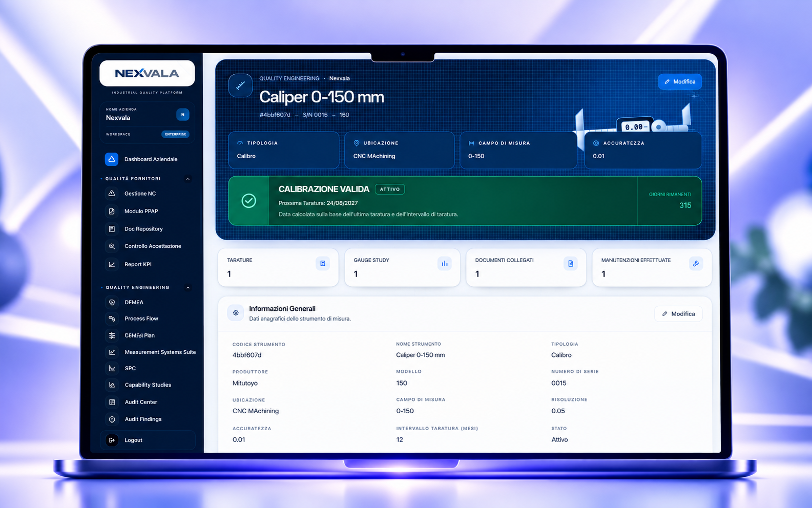The image size is (812, 508).
Task: Collapse the Qualità Fornitori section
Action: pyautogui.click(x=188, y=179)
